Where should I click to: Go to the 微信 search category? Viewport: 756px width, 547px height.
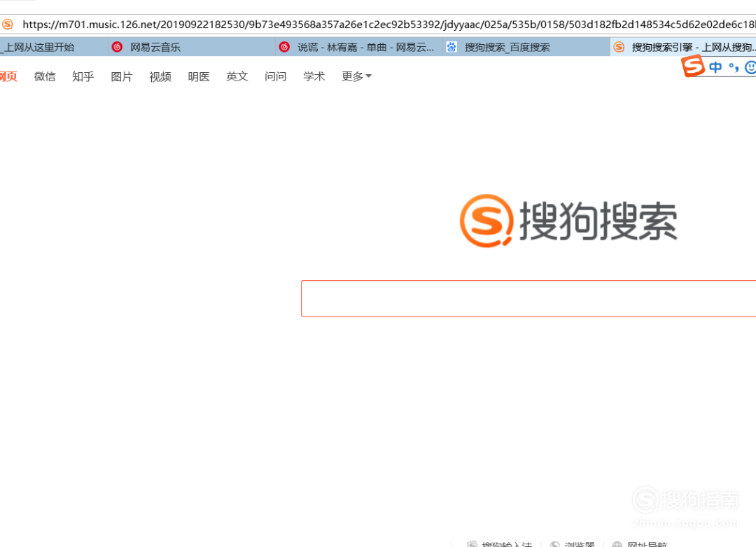click(x=45, y=77)
